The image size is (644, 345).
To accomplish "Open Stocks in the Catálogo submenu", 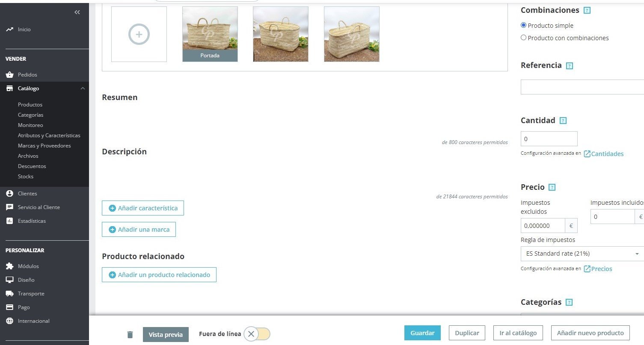I will [x=26, y=177].
